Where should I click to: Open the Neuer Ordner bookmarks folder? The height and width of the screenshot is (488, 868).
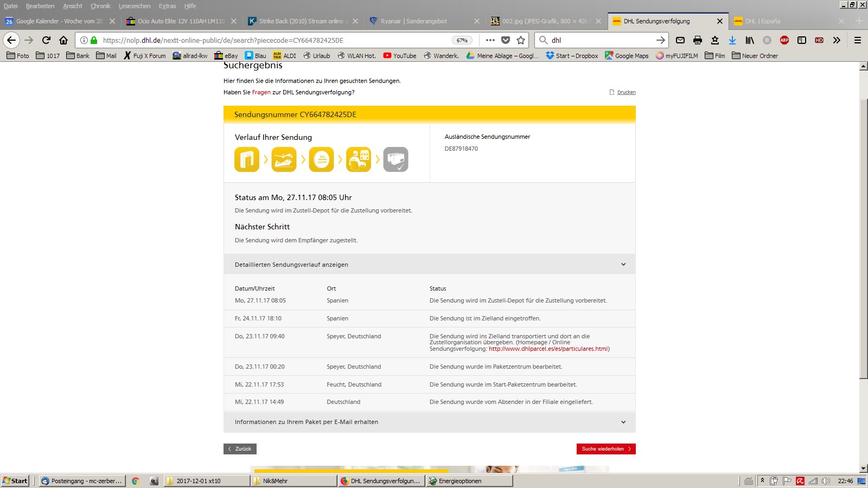(x=755, y=56)
